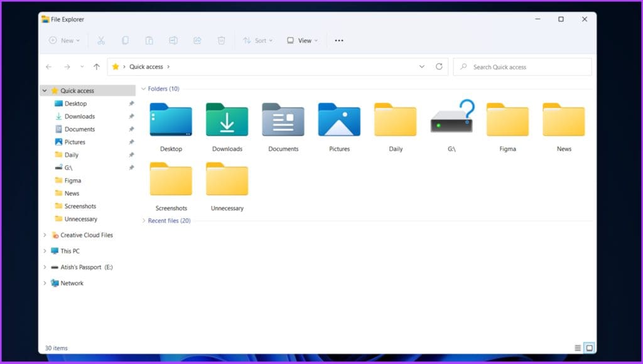The image size is (643, 364).
Task: Cut the selection using the scissors icon
Action: (x=100, y=40)
